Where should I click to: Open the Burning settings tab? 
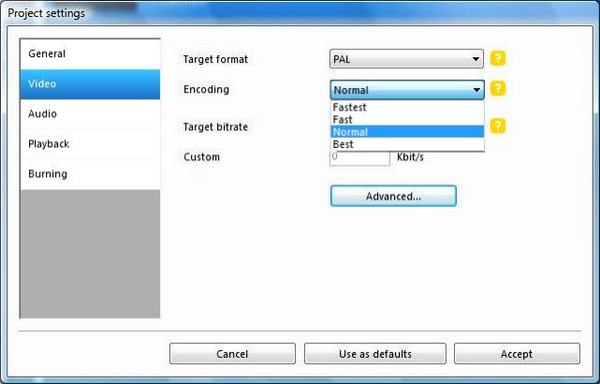click(x=90, y=174)
